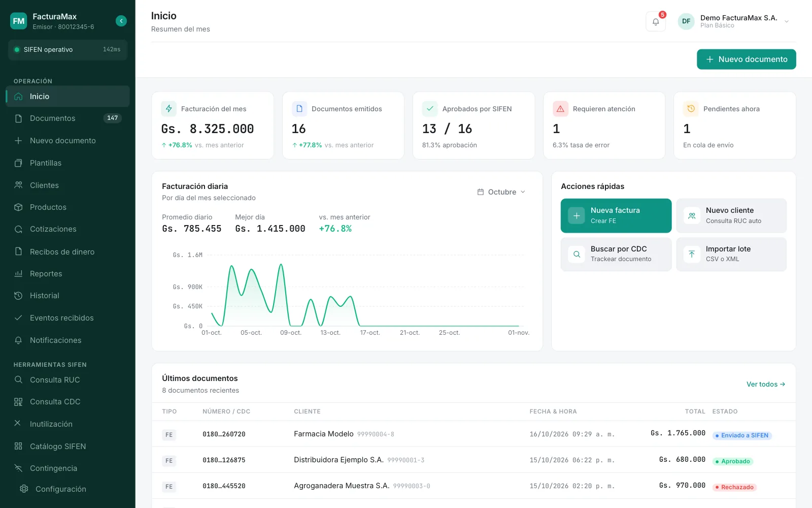Screen dimensions: 812x508
Task: Follow the Ver todos link
Action: (766, 385)
